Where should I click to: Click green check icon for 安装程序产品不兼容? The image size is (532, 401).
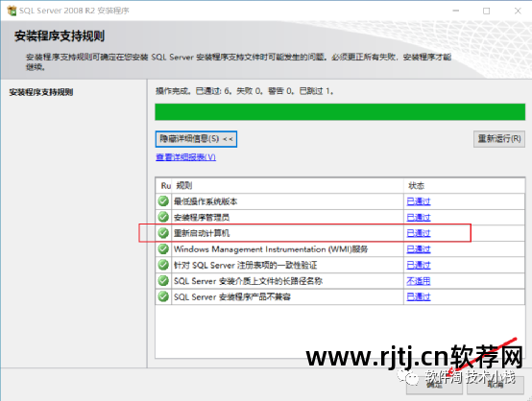tap(163, 296)
